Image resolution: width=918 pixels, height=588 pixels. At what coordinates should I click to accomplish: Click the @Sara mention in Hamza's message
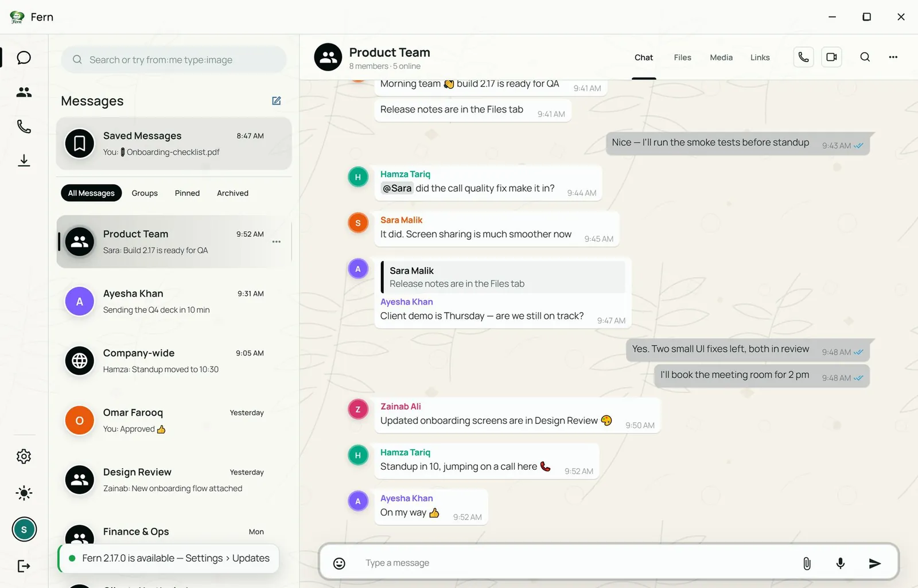pos(397,188)
